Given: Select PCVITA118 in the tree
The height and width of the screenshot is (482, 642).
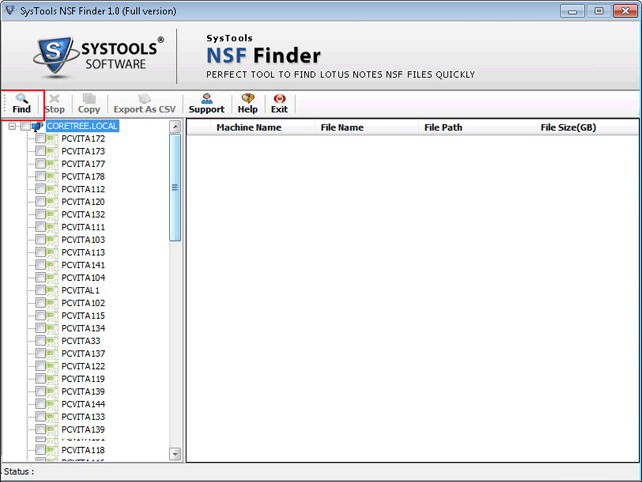Looking at the screenshot, I should [x=83, y=450].
